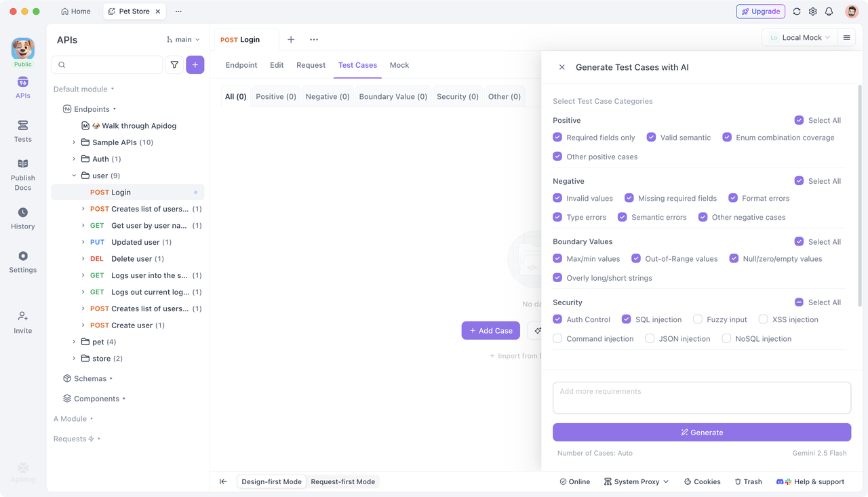This screenshot has height=497, width=868.
Task: Open Settings from the left sidebar
Action: (x=22, y=263)
